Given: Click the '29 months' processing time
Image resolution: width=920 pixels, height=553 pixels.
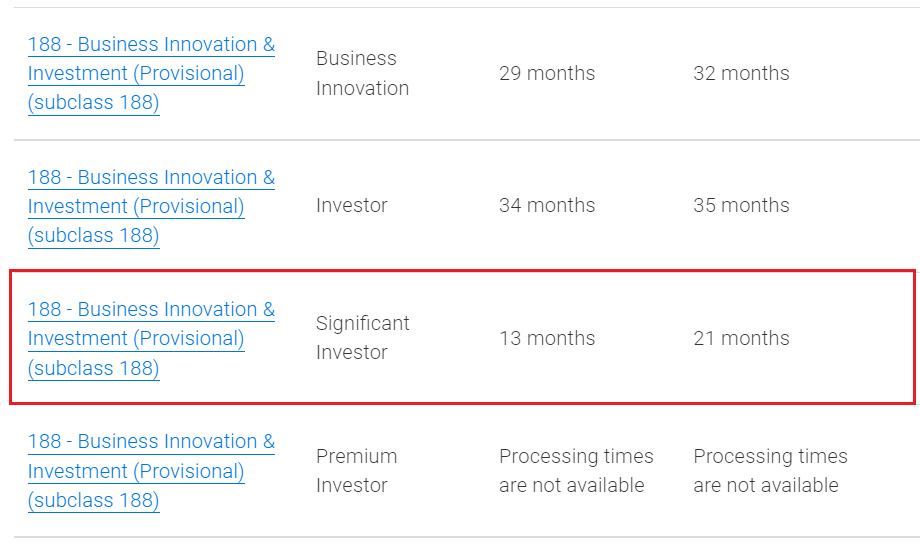Looking at the screenshot, I should 547,74.
